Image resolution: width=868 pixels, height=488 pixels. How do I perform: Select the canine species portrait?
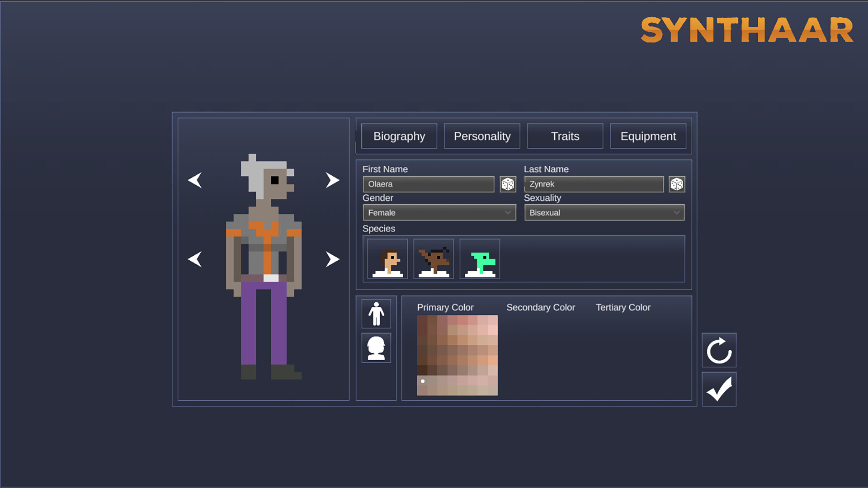click(433, 258)
